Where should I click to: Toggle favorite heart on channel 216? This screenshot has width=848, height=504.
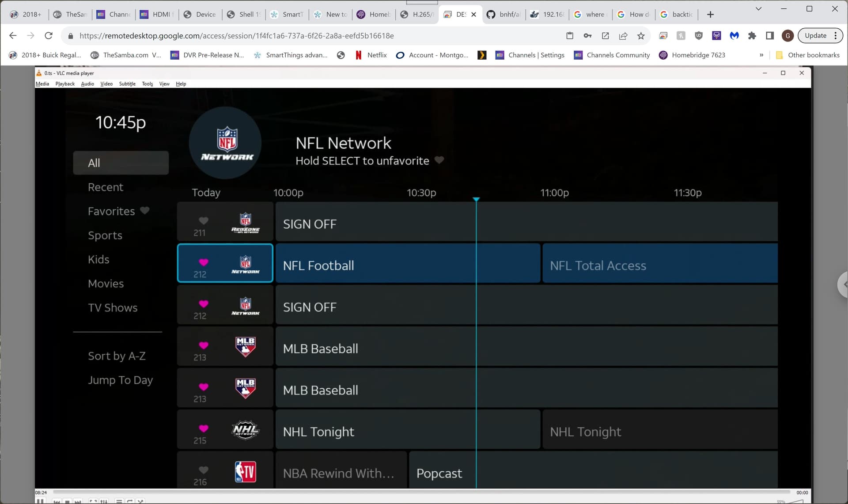pyautogui.click(x=204, y=470)
